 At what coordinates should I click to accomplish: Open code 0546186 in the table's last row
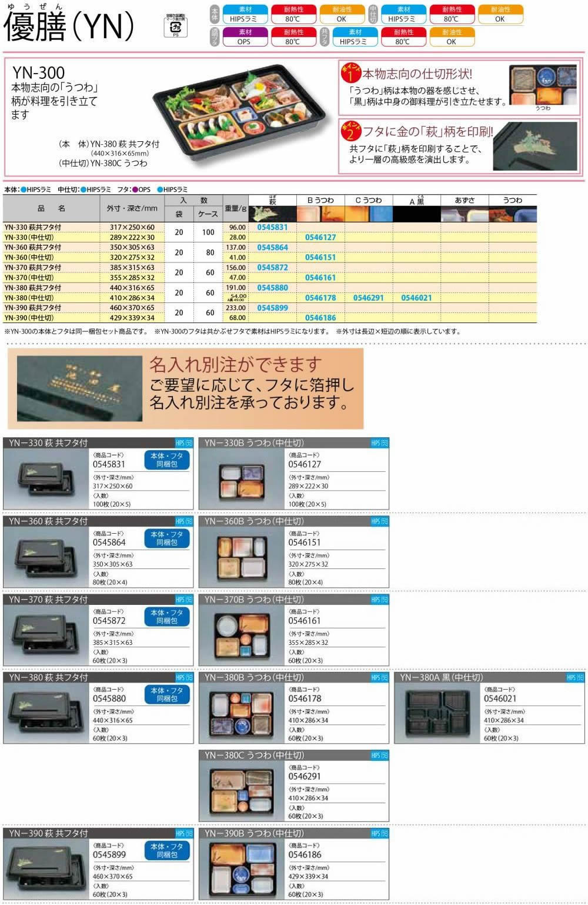click(320, 318)
